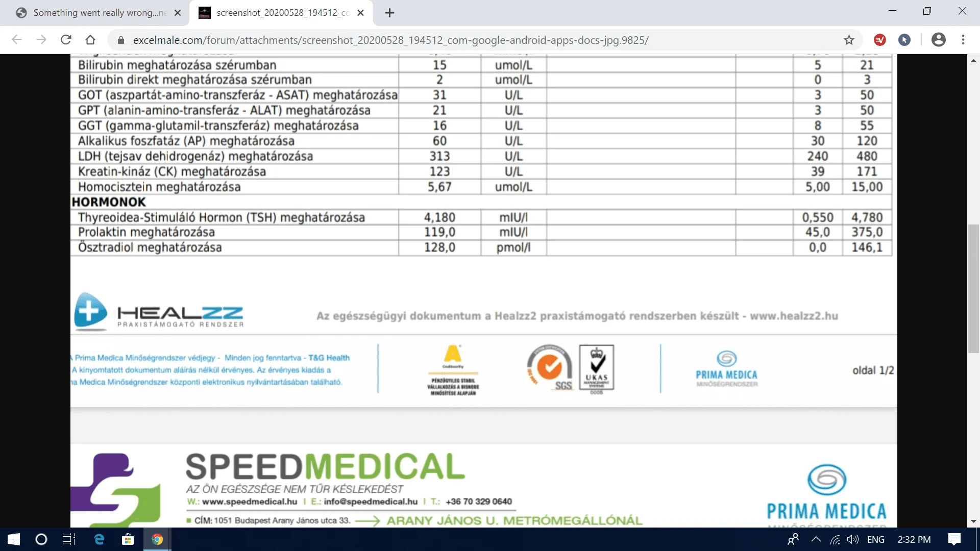Launch Microsoft Edge from the taskbar
The height and width of the screenshot is (551, 980).
(x=99, y=539)
